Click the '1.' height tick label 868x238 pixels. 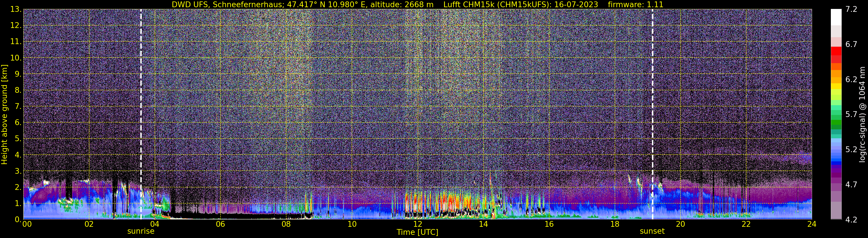pyautogui.click(x=18, y=204)
